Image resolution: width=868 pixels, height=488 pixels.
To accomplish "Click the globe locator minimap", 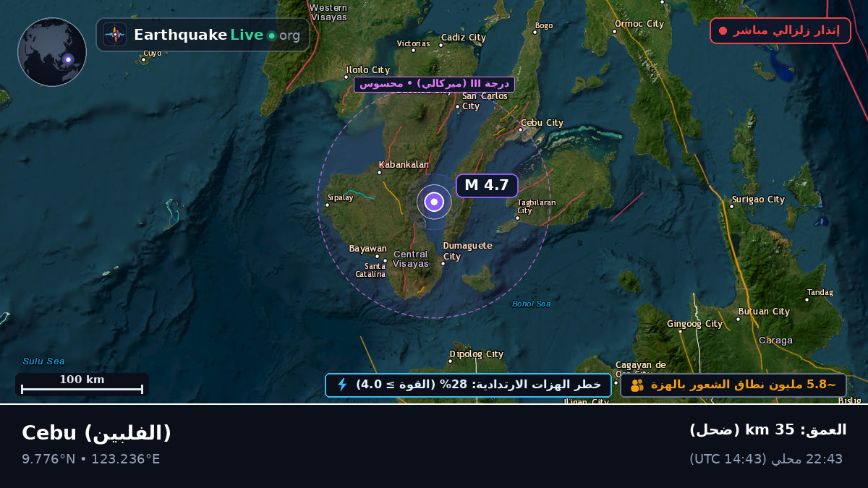I will point(52,52).
